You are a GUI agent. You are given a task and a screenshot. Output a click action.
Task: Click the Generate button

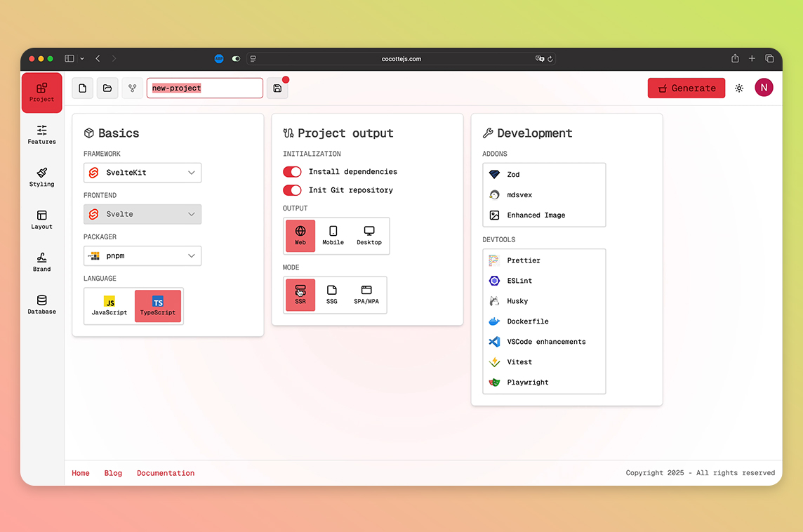click(x=686, y=88)
